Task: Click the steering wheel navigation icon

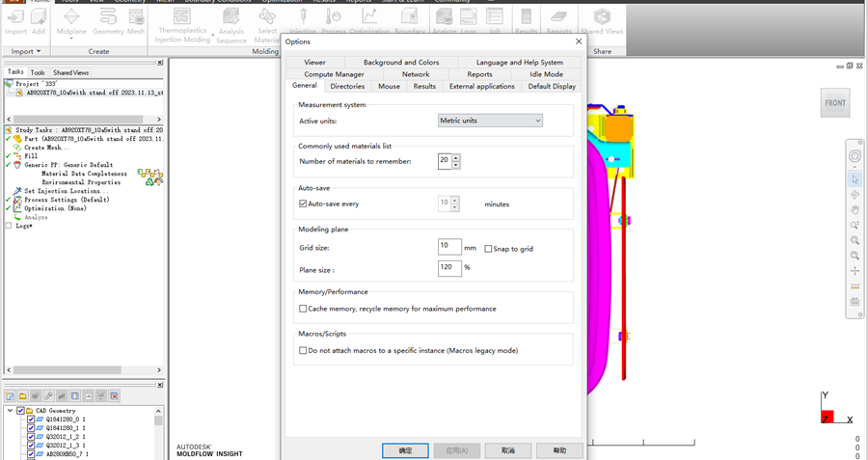Action: pos(854,156)
